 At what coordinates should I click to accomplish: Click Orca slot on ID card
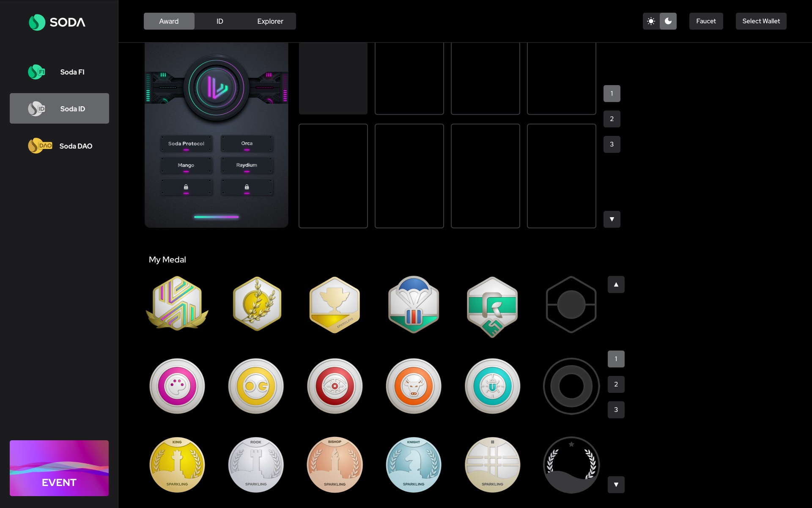(247, 144)
